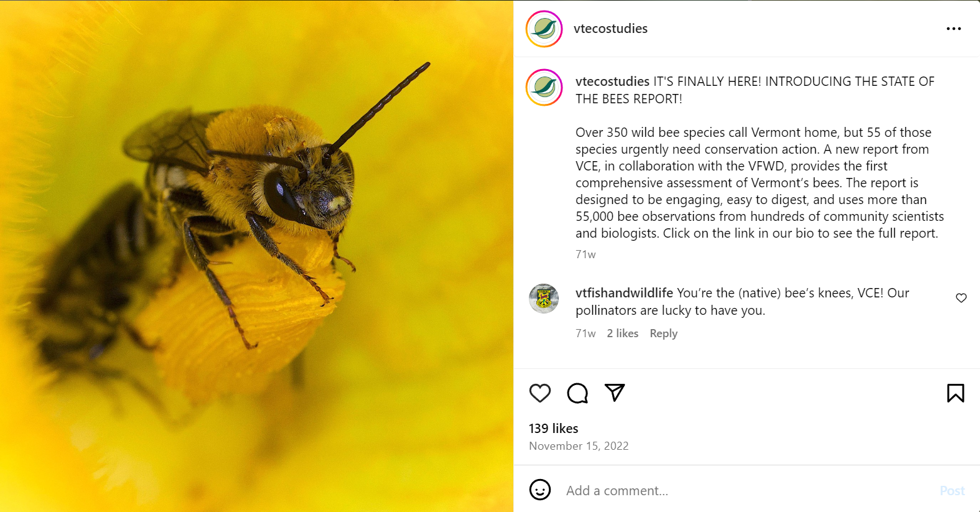Open comments with the speech bubble icon
The image size is (980, 512).
pos(577,393)
